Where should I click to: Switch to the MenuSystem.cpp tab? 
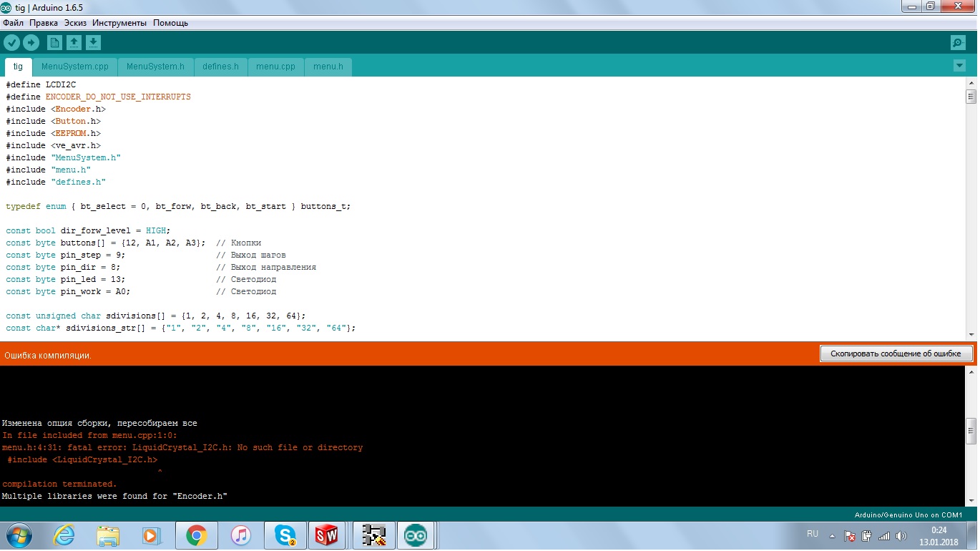click(75, 67)
